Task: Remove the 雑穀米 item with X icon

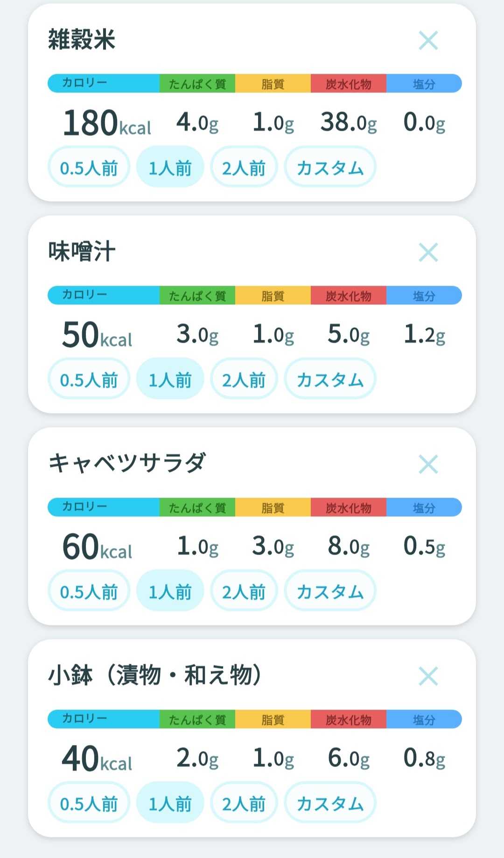Action: click(428, 40)
